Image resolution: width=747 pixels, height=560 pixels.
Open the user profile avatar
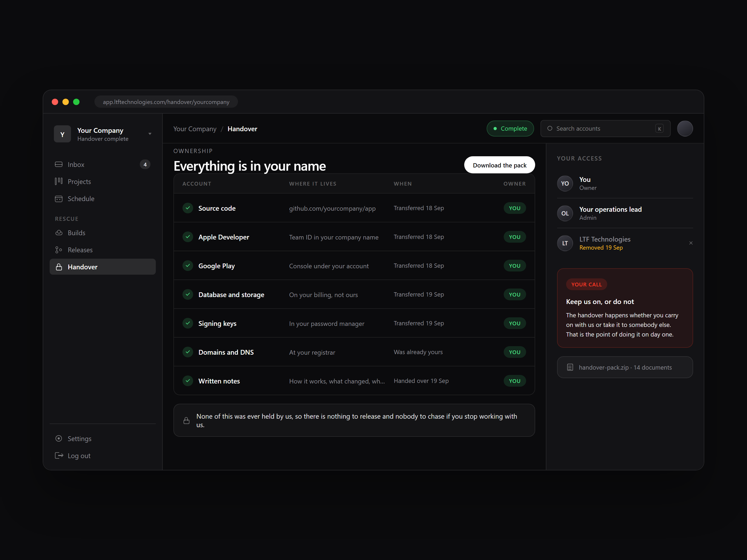coord(685,129)
